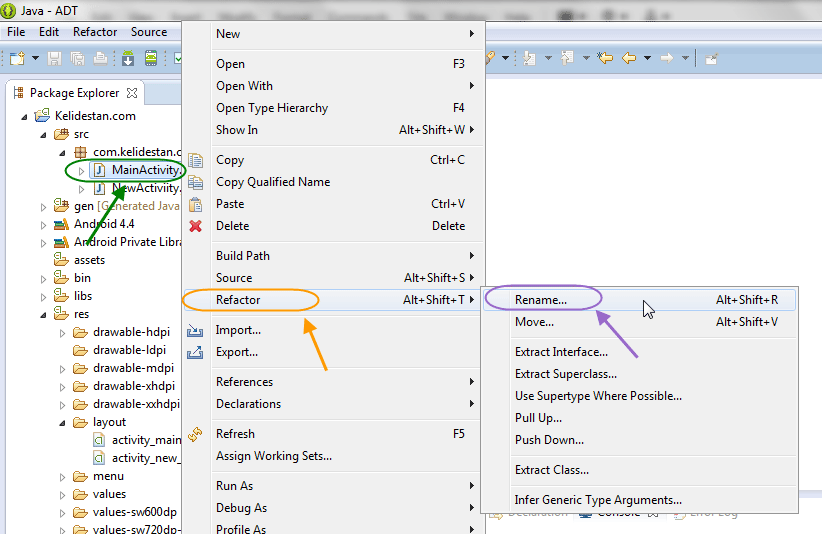Open the Edit menu
Viewport: 822px width, 534px height.
49,32
